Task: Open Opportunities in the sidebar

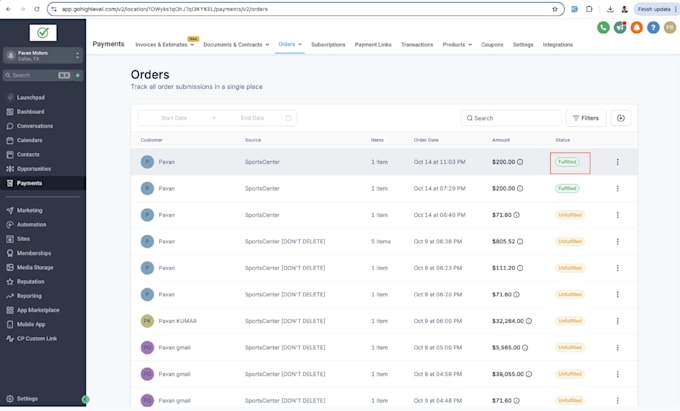Action: (34, 169)
